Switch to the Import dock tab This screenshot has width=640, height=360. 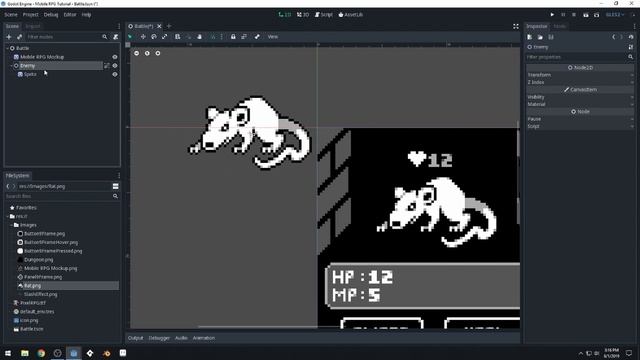click(x=33, y=26)
